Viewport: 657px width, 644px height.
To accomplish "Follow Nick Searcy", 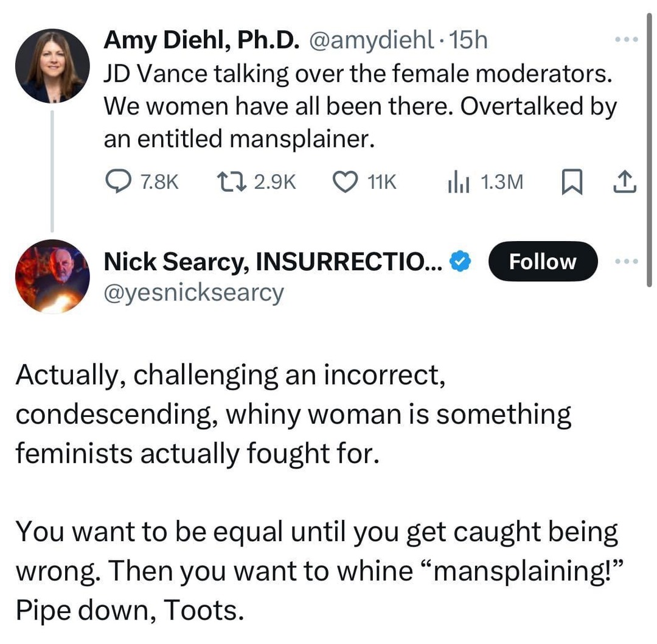I will [x=543, y=261].
